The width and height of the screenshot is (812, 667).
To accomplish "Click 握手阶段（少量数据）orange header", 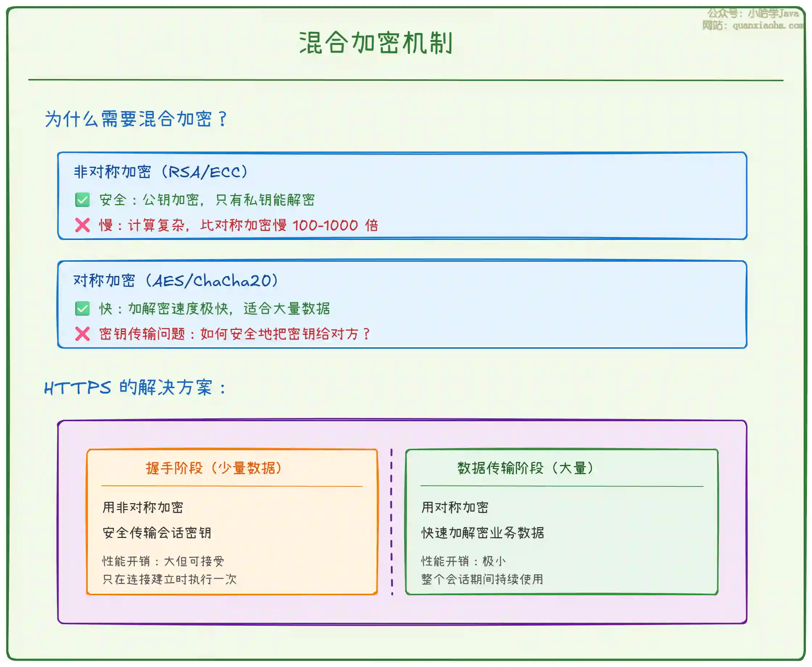I will point(214,468).
